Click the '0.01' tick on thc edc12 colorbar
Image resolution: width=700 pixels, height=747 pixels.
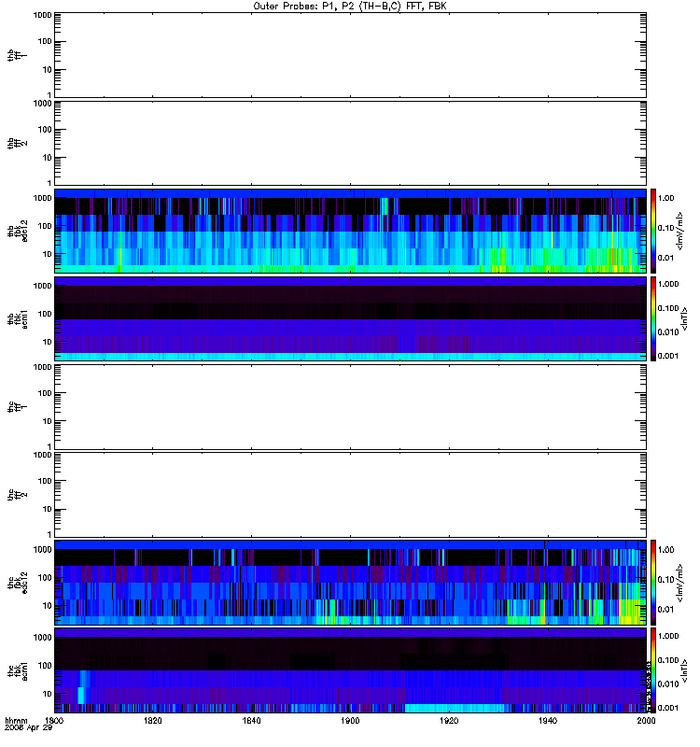tap(665, 610)
